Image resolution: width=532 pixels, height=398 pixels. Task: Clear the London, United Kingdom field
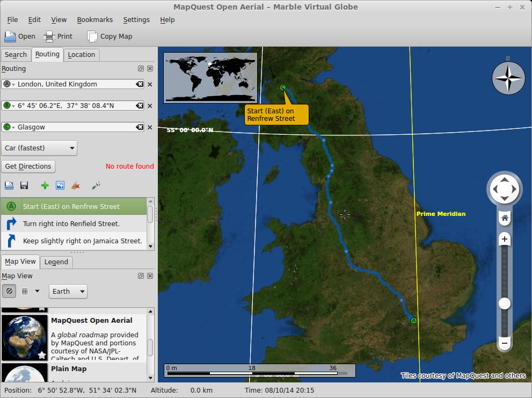point(140,84)
